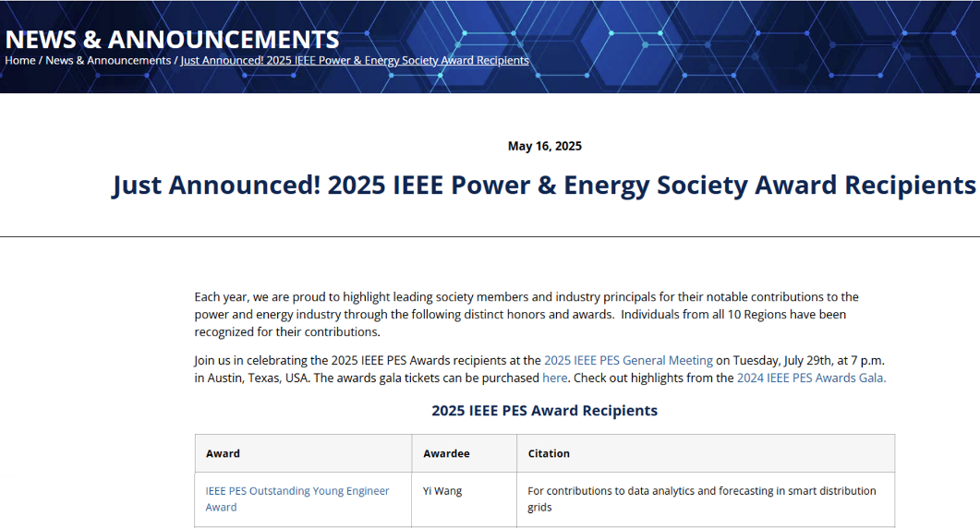Click the '2025 IEEE PES Award Recipients' table title
This screenshot has height=528, width=980.
[544, 411]
